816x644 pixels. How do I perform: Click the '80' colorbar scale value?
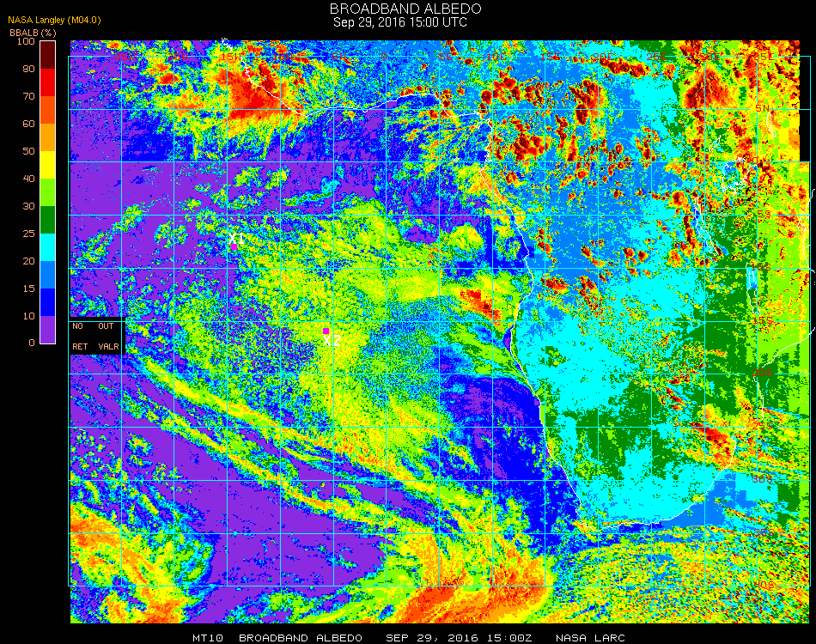28,69
